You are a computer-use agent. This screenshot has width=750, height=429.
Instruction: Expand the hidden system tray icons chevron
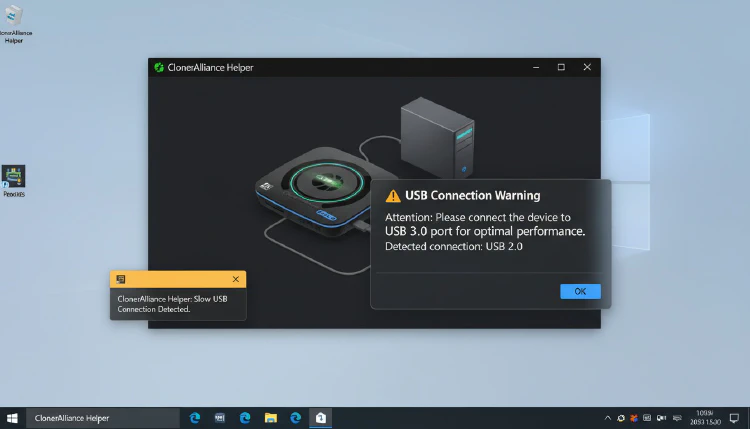[x=608, y=418]
